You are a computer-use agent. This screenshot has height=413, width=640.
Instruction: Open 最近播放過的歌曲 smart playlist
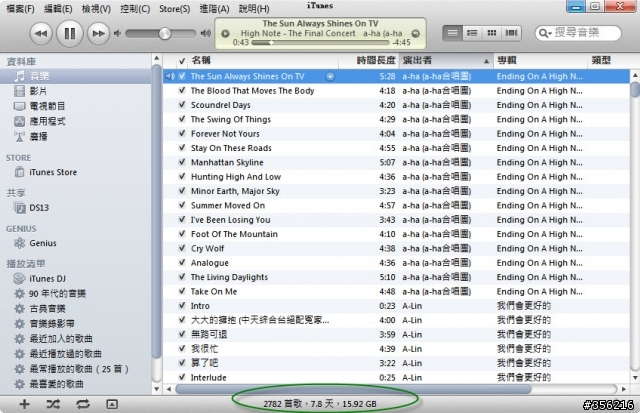click(76, 354)
